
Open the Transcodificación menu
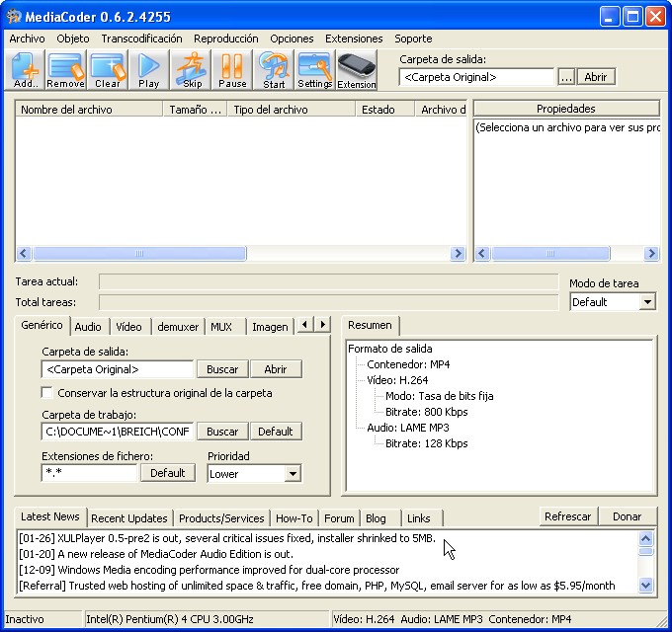pyautogui.click(x=141, y=39)
